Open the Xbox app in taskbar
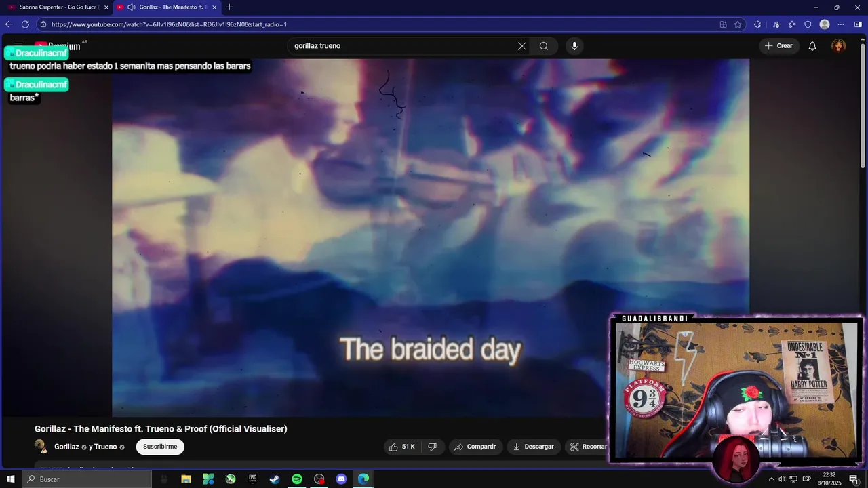868x488 pixels. (231, 479)
